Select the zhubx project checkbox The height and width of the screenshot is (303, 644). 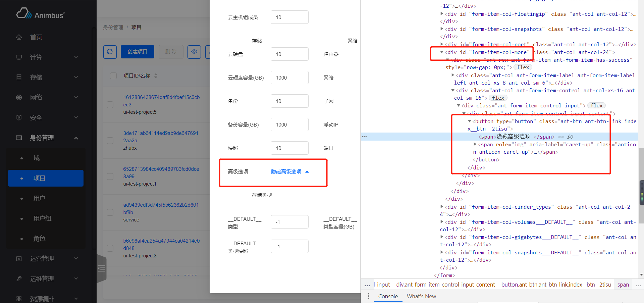click(x=110, y=141)
